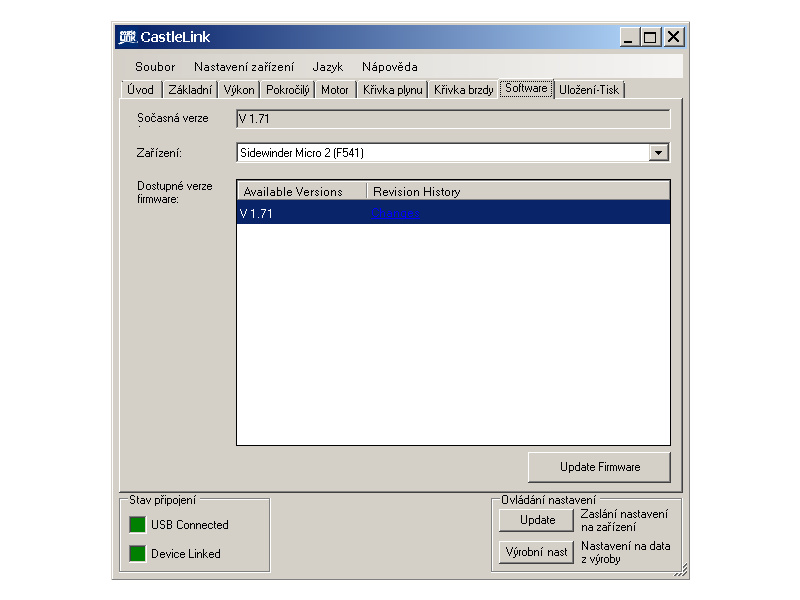Open the Motor tab
Image resolution: width=800 pixels, height=600 pixels.
[335, 90]
